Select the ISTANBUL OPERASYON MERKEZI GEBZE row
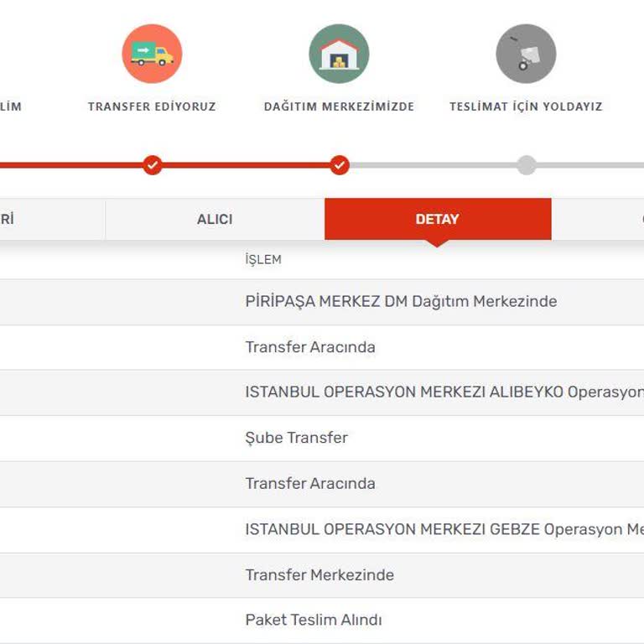Image resolution: width=644 pixels, height=644 pixels. [x=322, y=530]
